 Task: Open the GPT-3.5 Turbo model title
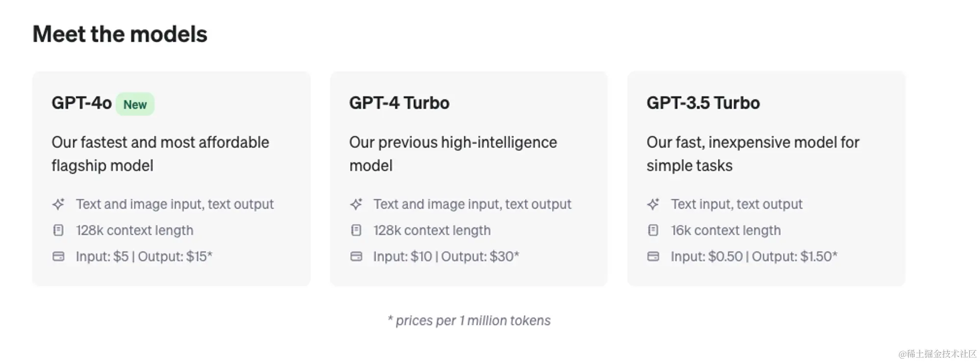[703, 103]
